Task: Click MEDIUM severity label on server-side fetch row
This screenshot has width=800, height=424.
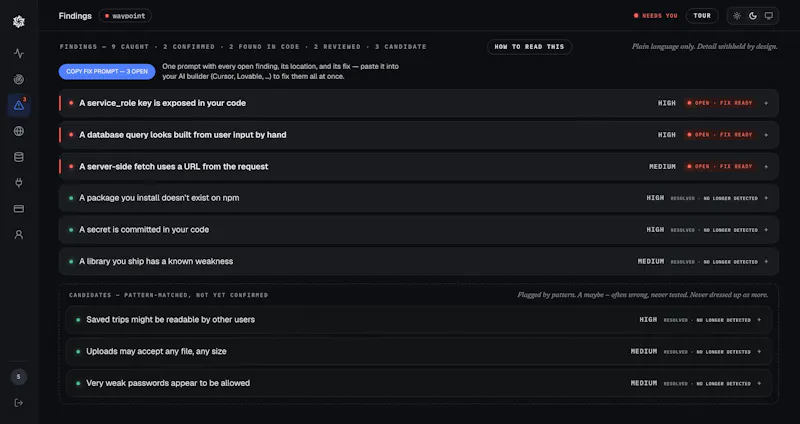Action: (x=662, y=166)
